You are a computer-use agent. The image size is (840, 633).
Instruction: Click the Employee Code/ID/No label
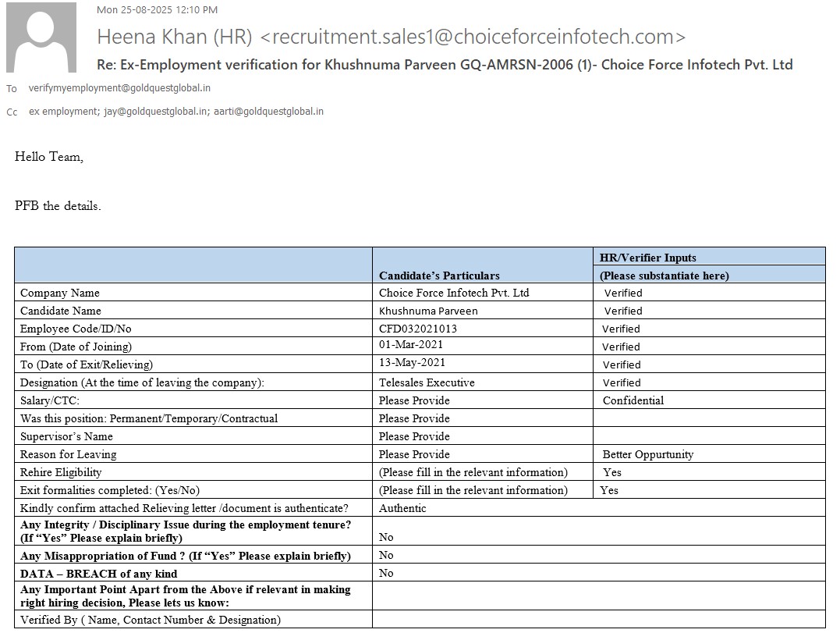coord(76,329)
